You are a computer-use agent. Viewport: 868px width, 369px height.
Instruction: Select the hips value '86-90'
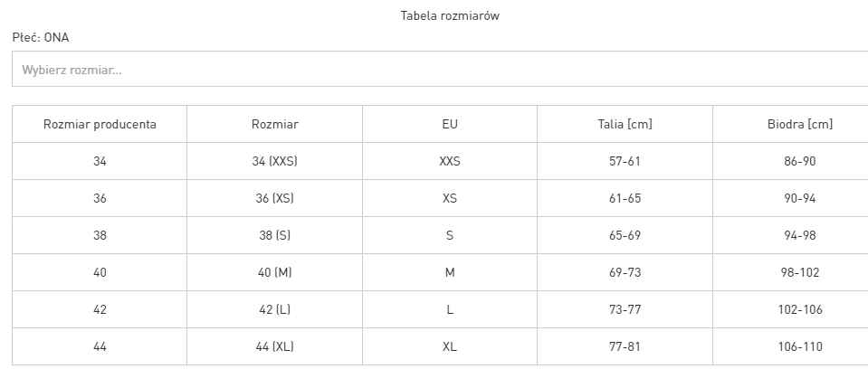800,161
